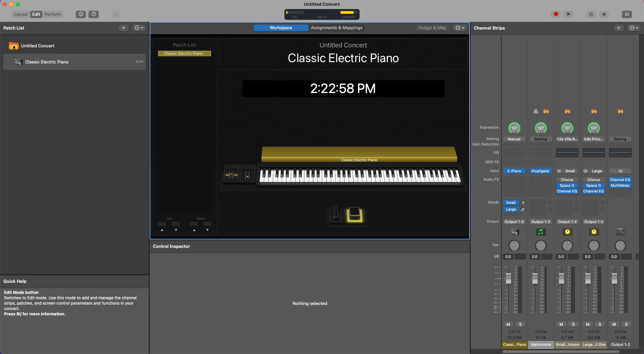Click the output waveform channel icon
Screen dimensions: 644x354
[620, 232]
